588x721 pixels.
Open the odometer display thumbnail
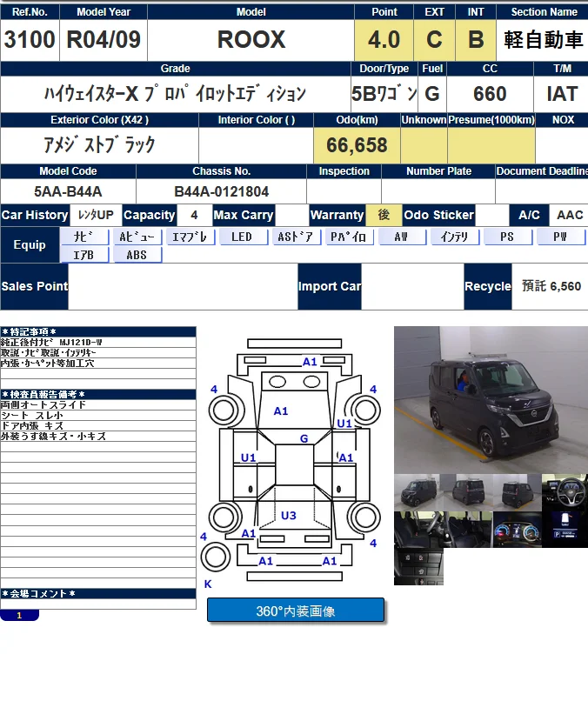pyautogui.click(x=565, y=530)
